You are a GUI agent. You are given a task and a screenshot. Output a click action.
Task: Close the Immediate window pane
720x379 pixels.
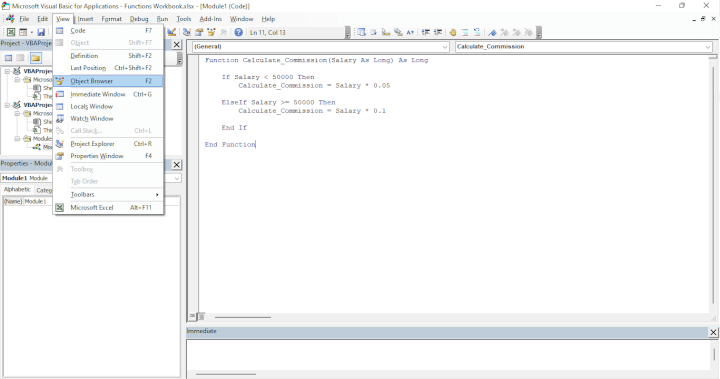click(713, 332)
